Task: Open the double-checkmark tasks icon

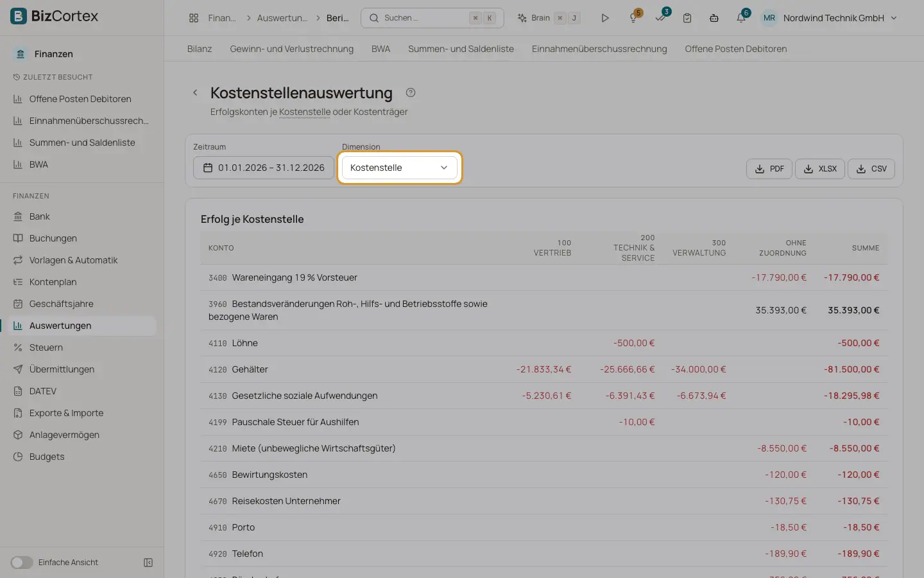Action: click(660, 18)
